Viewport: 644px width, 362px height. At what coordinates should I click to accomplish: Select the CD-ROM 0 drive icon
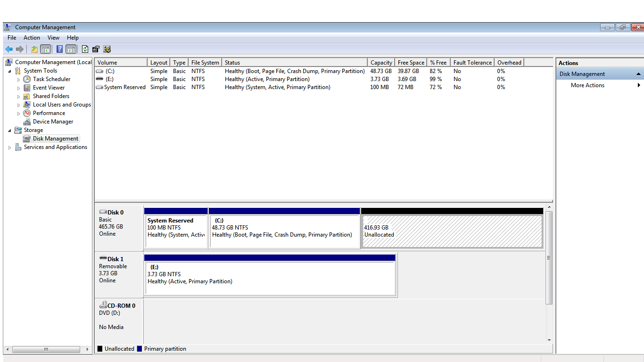(x=103, y=305)
